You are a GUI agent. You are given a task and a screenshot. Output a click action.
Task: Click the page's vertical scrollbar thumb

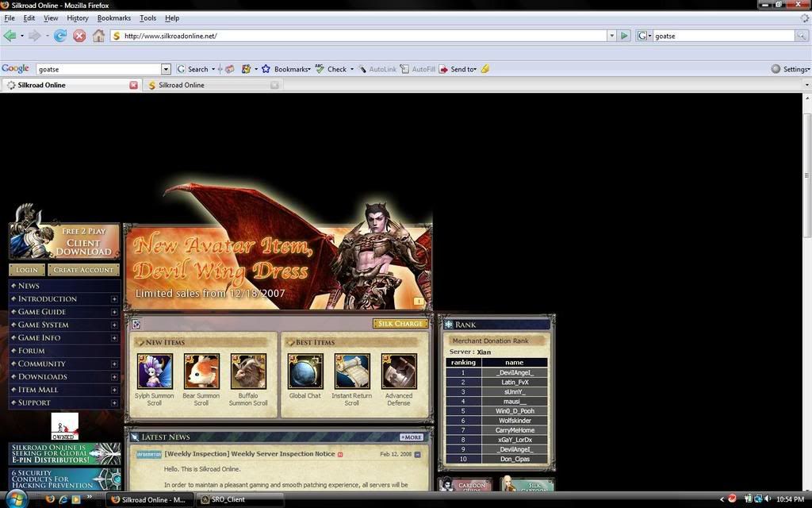coord(806,175)
